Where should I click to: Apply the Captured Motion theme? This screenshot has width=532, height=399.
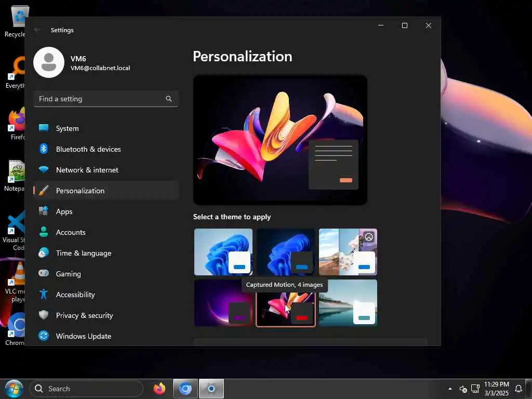pos(286,303)
